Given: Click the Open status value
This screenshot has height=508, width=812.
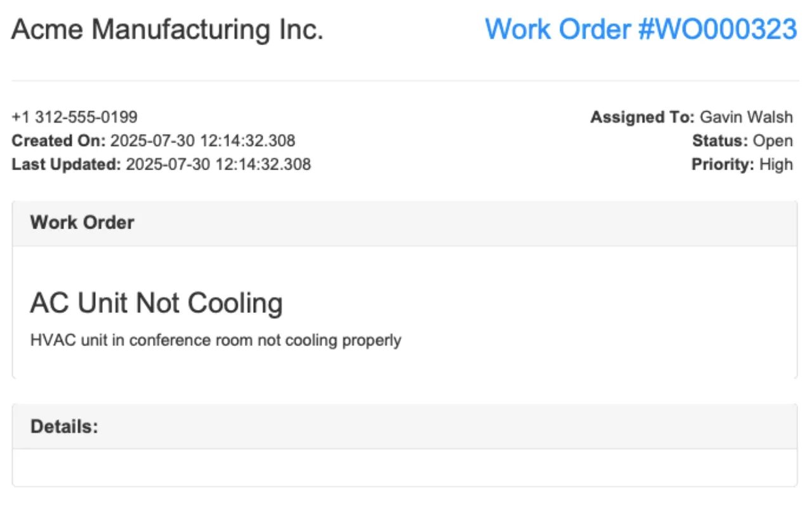Looking at the screenshot, I should pos(773,140).
